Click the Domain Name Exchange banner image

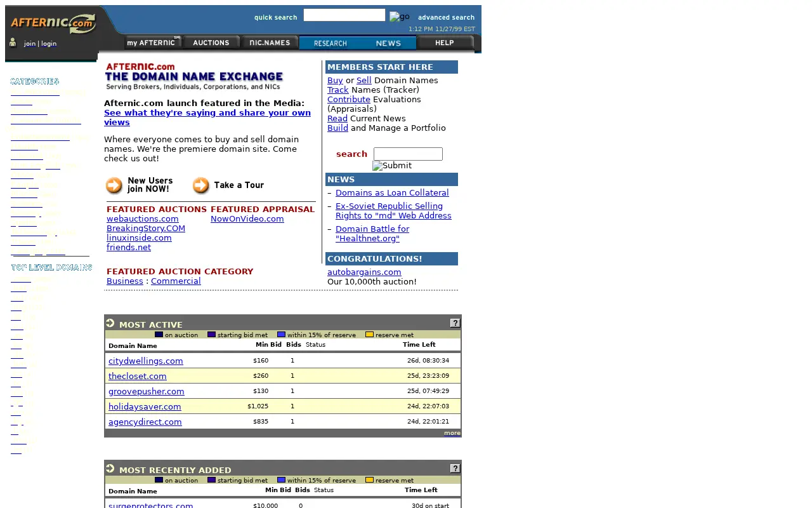pyautogui.click(x=194, y=76)
